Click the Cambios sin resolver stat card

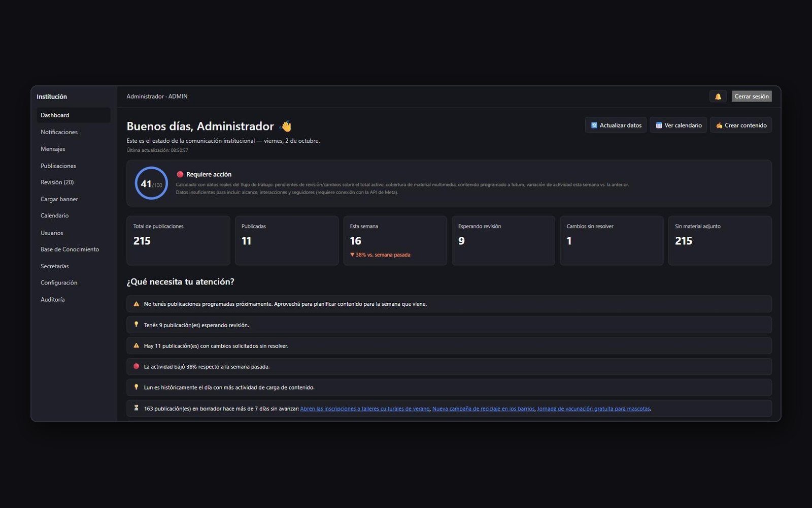click(612, 241)
